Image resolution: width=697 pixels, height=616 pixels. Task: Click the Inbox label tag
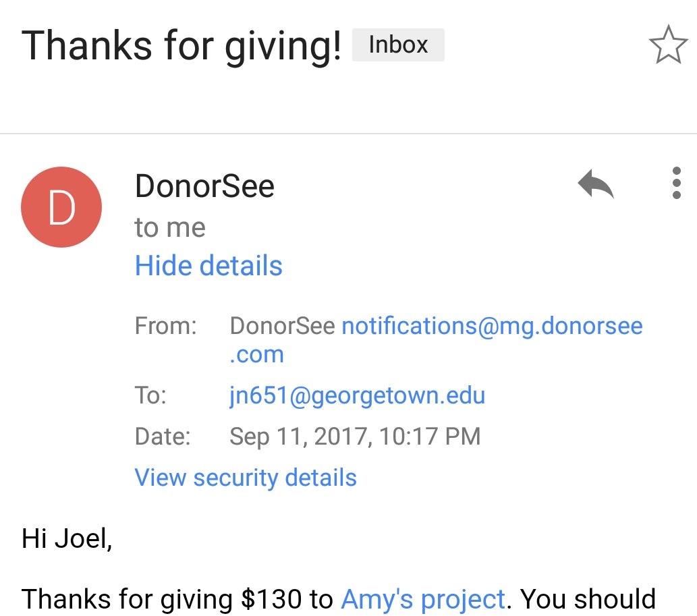click(398, 45)
